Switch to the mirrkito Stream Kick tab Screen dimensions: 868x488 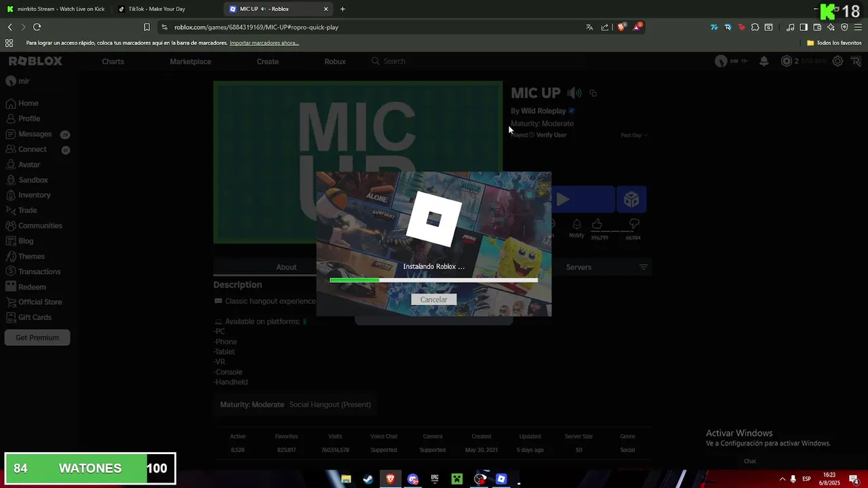coord(56,9)
